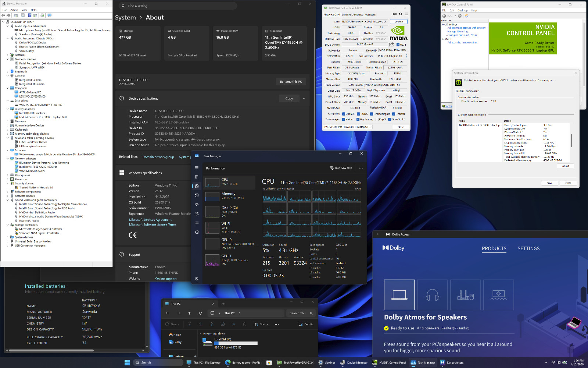Click Local Disk (C:) capacity bar
This screenshot has height=368, width=588.
236,343
